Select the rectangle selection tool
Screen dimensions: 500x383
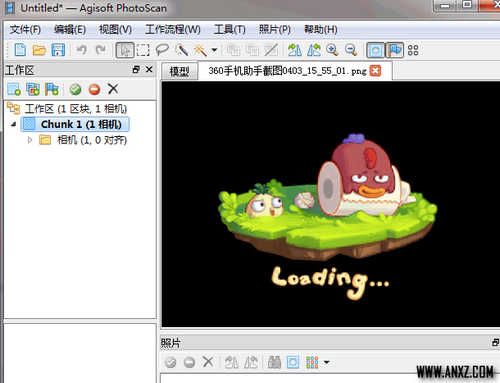143,50
